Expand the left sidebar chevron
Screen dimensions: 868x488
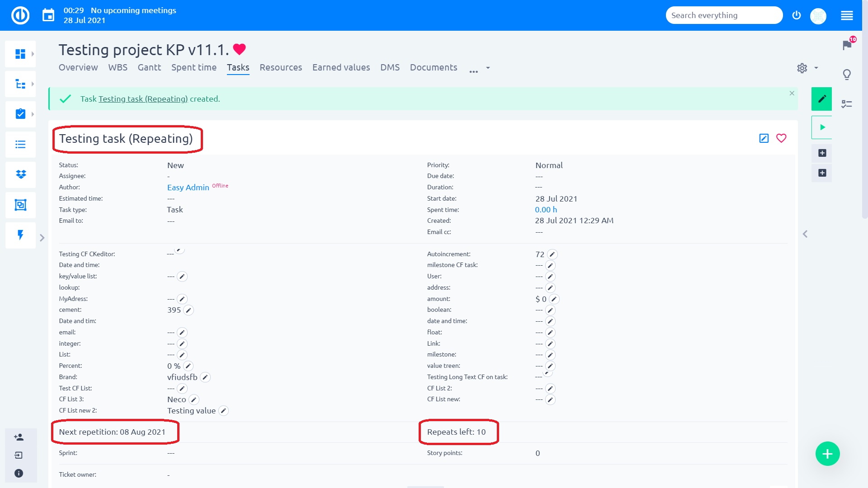click(42, 238)
